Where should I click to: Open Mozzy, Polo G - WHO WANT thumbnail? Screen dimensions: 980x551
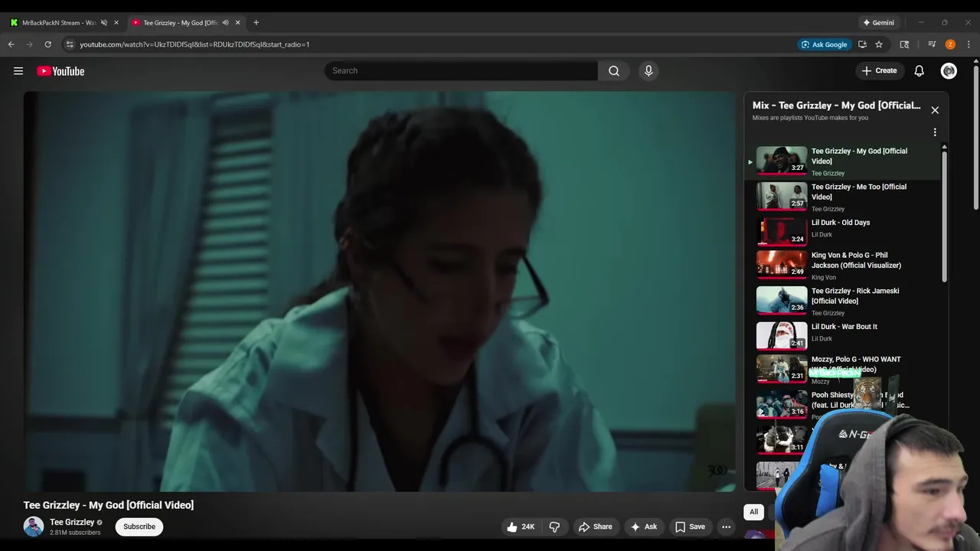tap(782, 369)
